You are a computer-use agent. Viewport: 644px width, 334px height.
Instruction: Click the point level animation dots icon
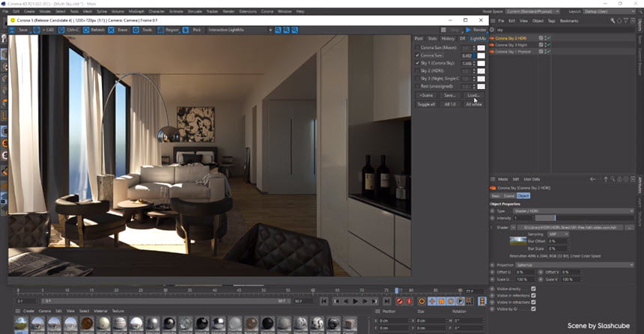(470, 301)
